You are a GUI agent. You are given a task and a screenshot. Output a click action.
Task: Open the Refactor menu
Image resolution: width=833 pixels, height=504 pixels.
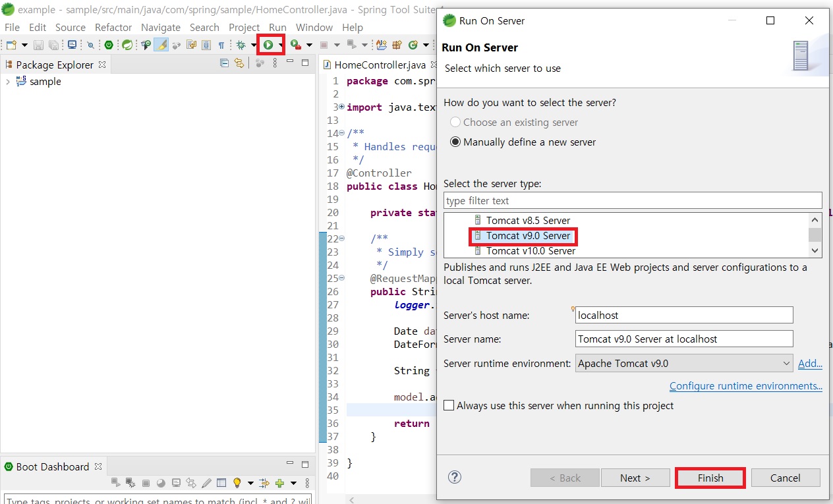113,27
